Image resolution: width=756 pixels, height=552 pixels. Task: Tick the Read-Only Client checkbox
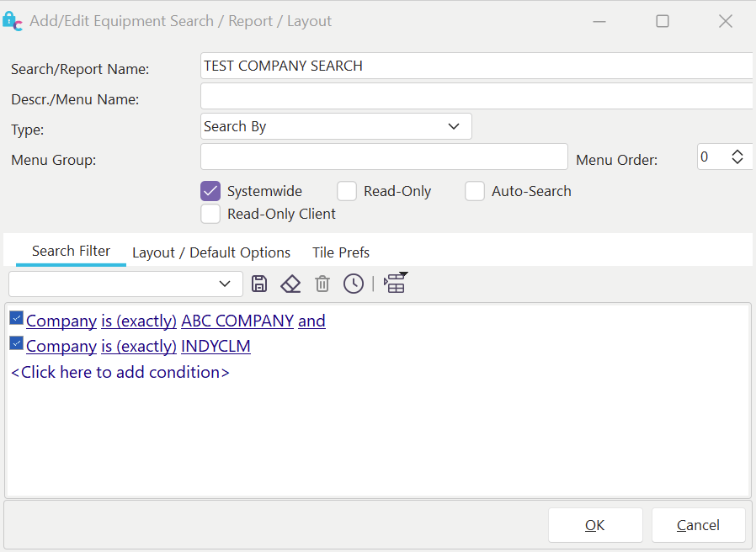tap(210, 214)
